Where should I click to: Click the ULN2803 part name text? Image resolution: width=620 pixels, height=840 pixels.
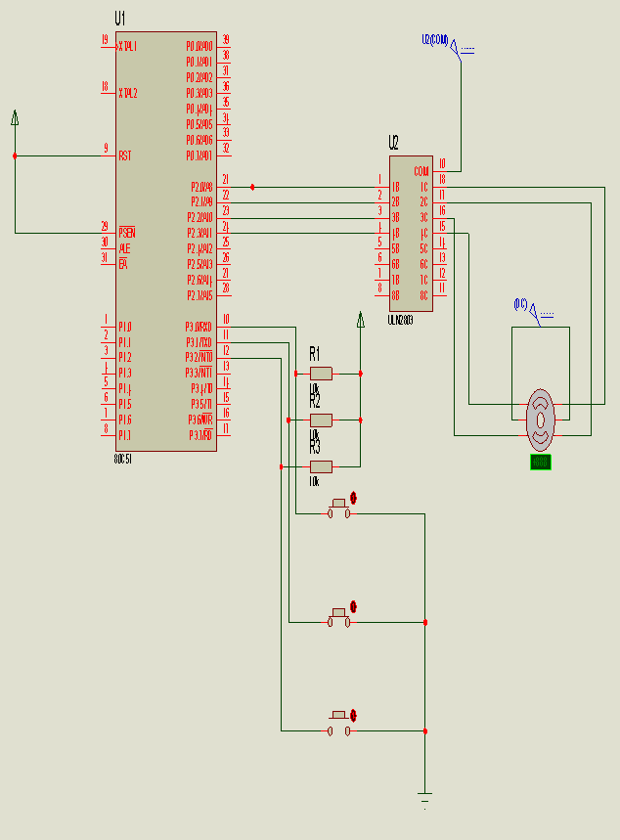click(x=400, y=321)
